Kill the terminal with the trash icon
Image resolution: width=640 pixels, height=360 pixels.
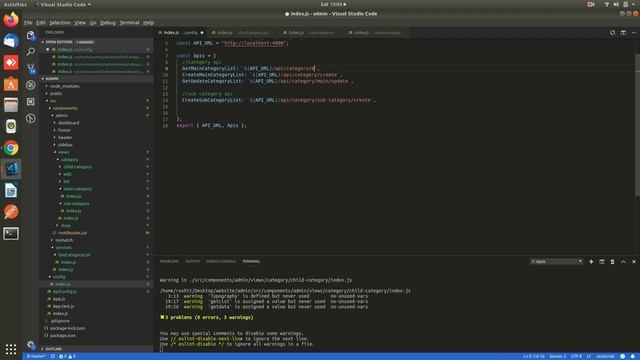612,262
